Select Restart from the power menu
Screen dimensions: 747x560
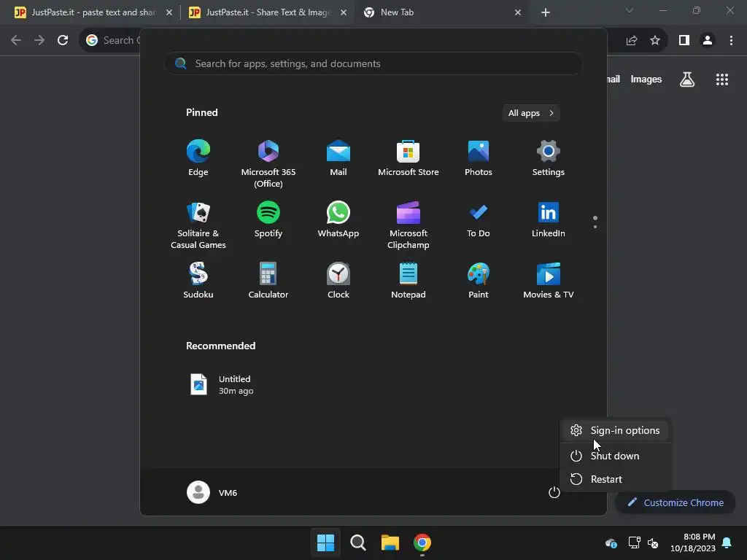[x=615, y=479]
